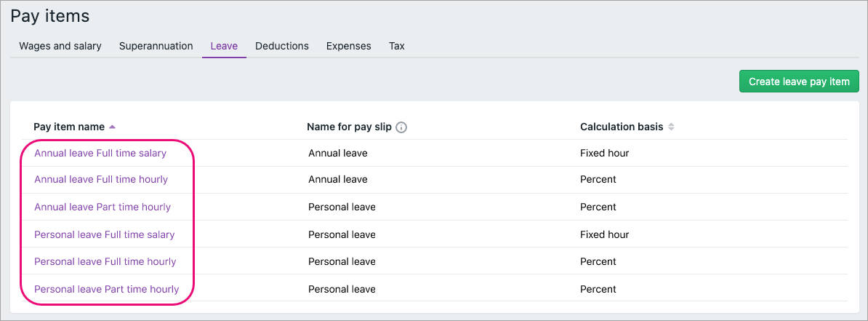Switch to the Tax tab
The width and height of the screenshot is (868, 321).
(x=397, y=46)
